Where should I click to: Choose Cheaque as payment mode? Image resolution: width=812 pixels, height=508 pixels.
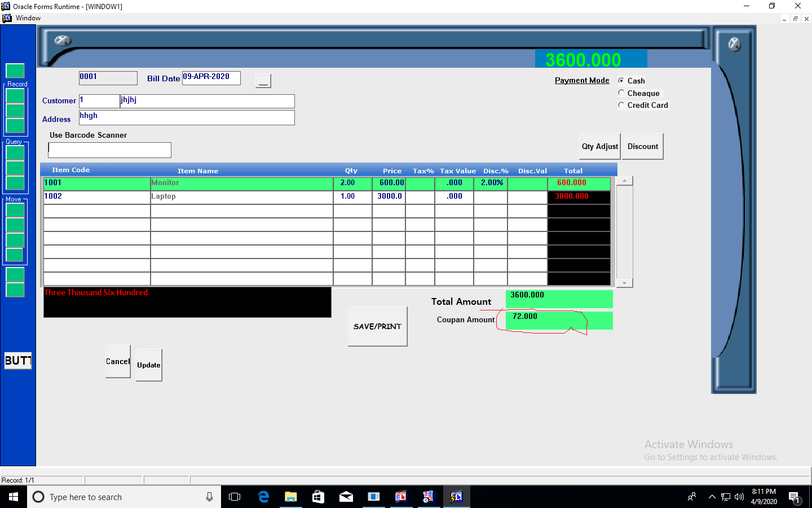[x=621, y=93]
